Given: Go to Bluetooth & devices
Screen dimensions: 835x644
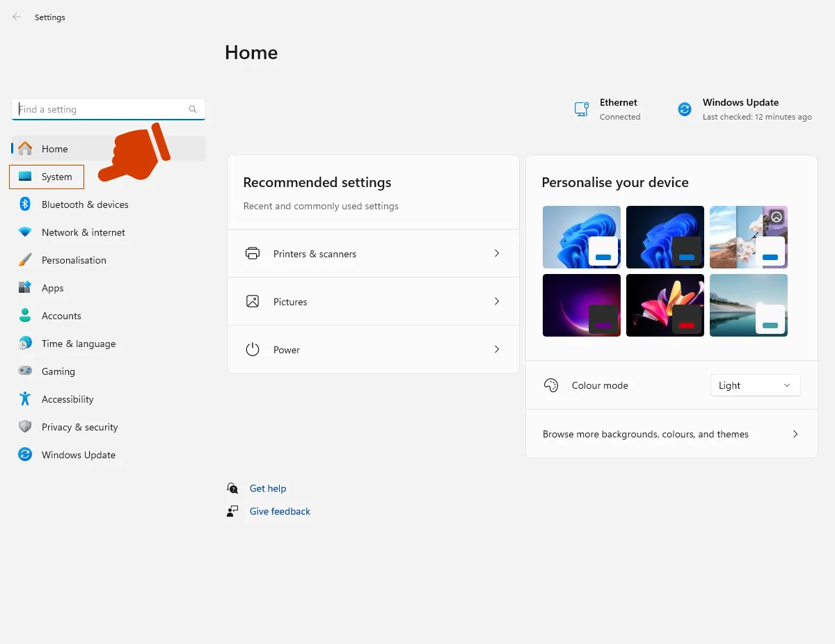Looking at the screenshot, I should [109, 204].
